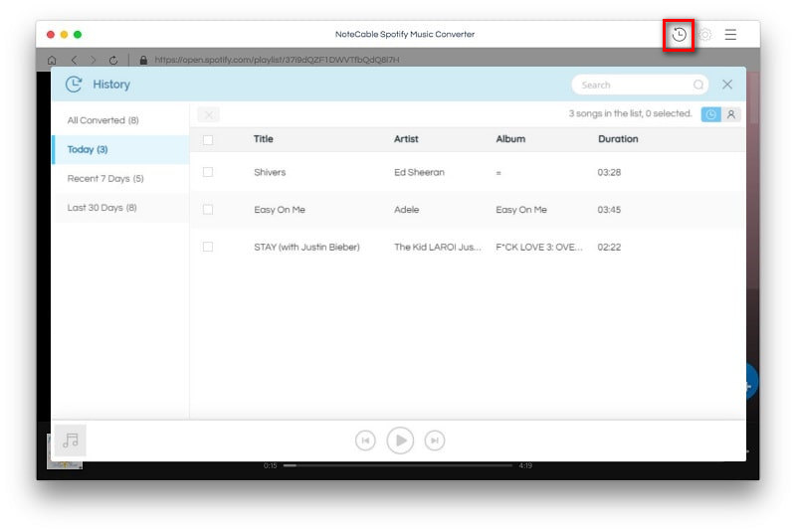Click artist Adele
Screen dimensions: 796x532
pyautogui.click(x=406, y=210)
